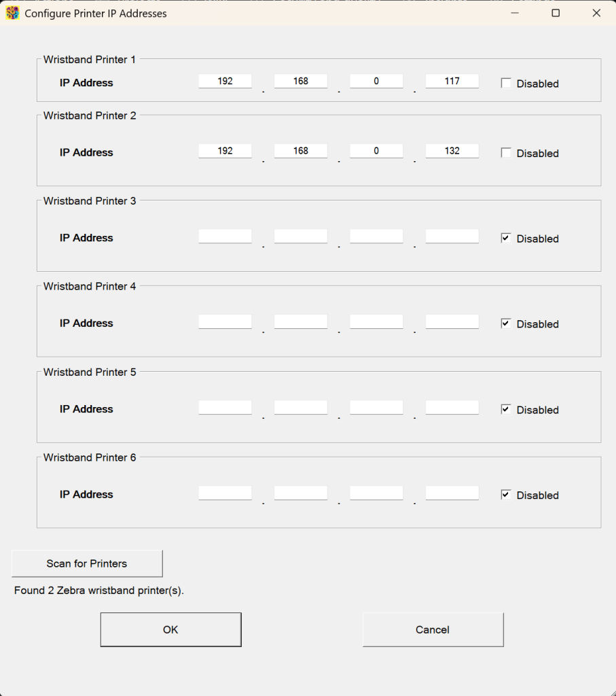
Task: Click Printer 5 second octet field
Action: pyautogui.click(x=301, y=407)
